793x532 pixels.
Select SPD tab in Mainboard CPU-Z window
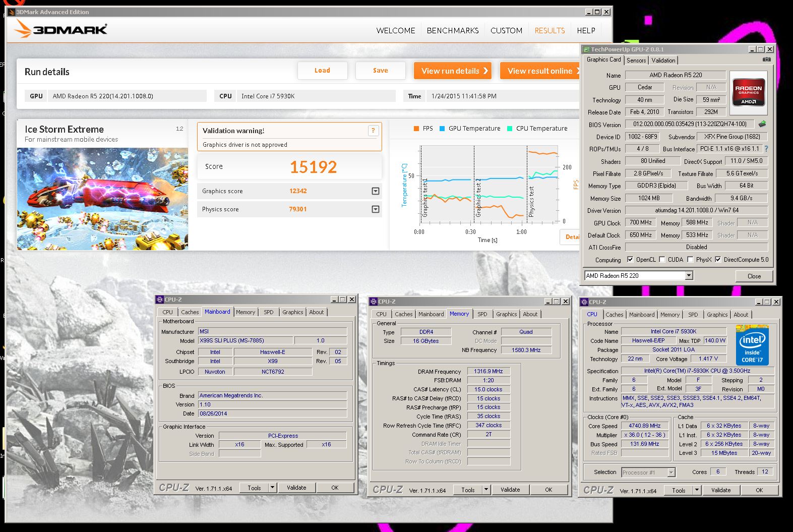click(269, 312)
